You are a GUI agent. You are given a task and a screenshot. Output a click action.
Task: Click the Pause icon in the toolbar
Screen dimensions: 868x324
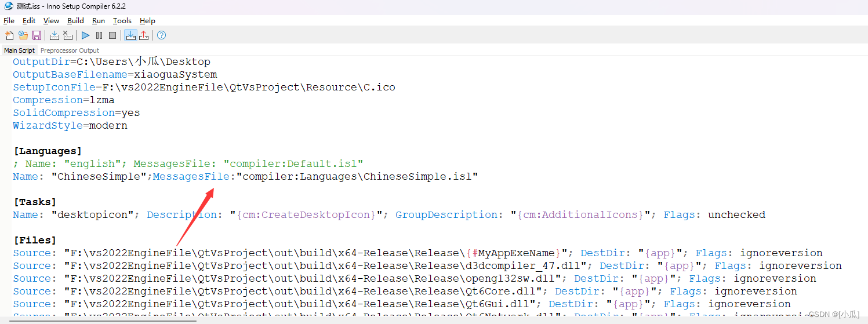tap(99, 35)
